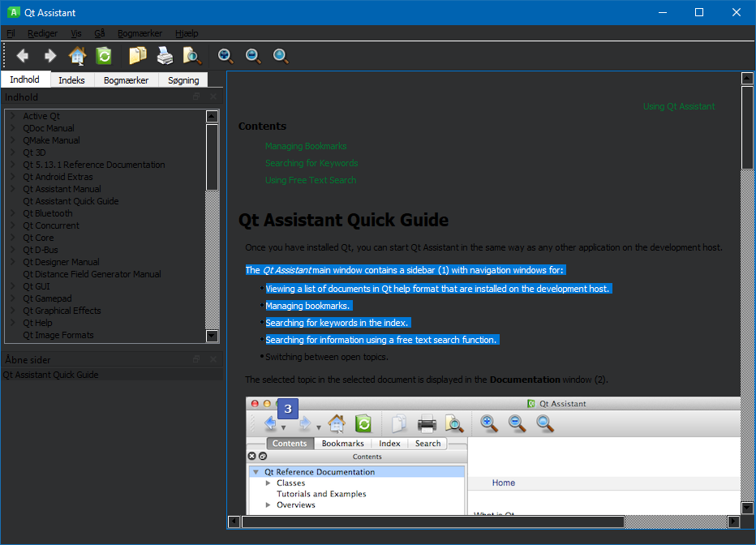Expand the Active Qt tree node
This screenshot has height=545, width=756.
(x=13, y=116)
